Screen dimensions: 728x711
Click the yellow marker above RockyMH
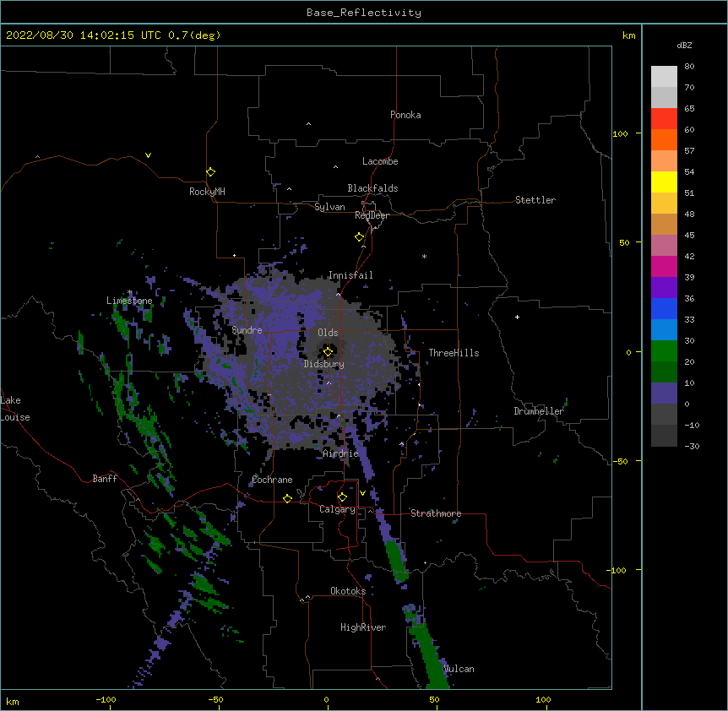tap(211, 171)
